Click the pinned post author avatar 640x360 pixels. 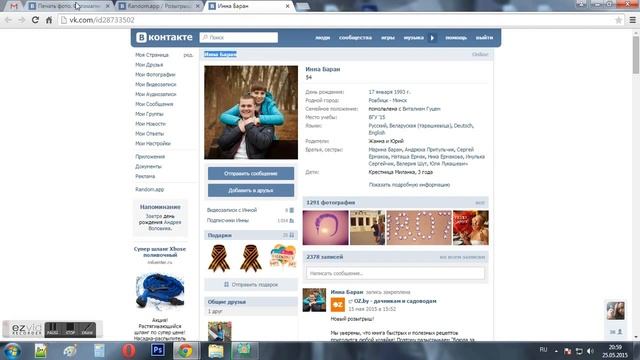(x=314, y=300)
